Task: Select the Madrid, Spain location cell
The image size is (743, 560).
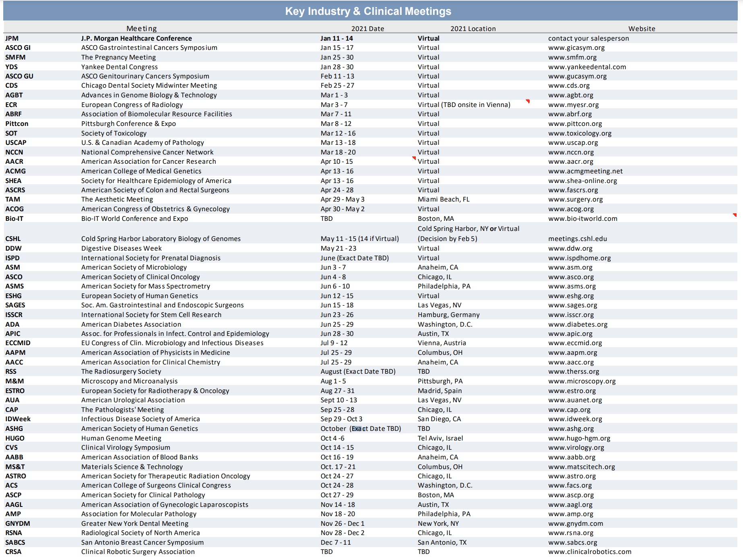Action: [440, 391]
